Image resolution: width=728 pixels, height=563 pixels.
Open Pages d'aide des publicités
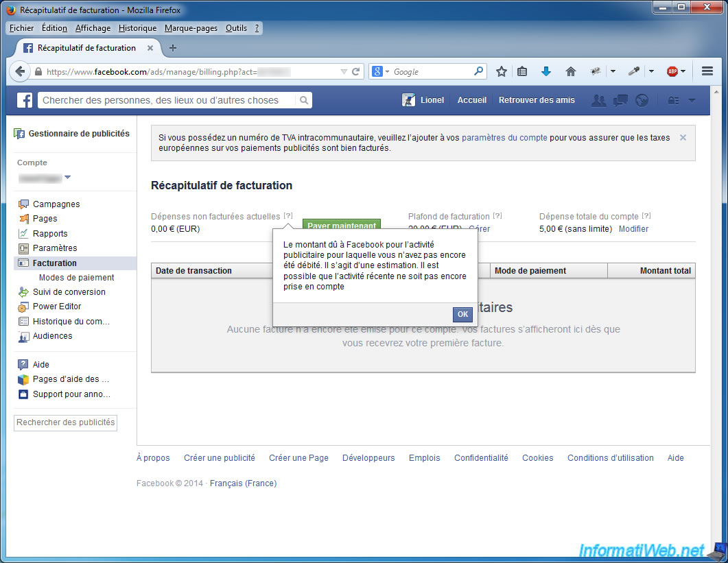click(x=71, y=379)
